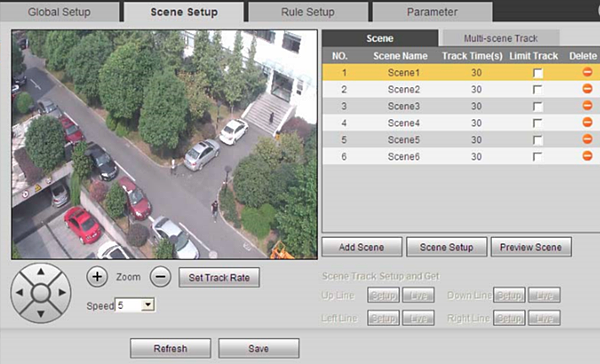Click the Add Scene button
This screenshot has width=600, height=364.
tap(362, 247)
